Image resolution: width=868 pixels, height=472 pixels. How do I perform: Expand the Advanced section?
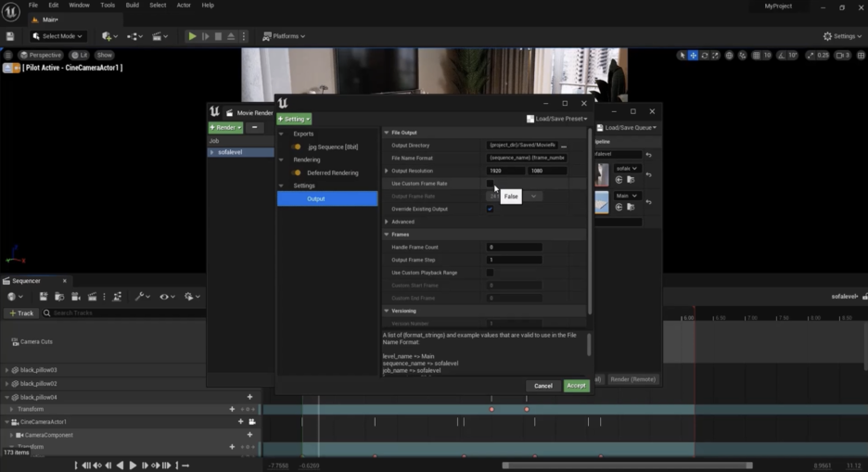[x=387, y=222]
